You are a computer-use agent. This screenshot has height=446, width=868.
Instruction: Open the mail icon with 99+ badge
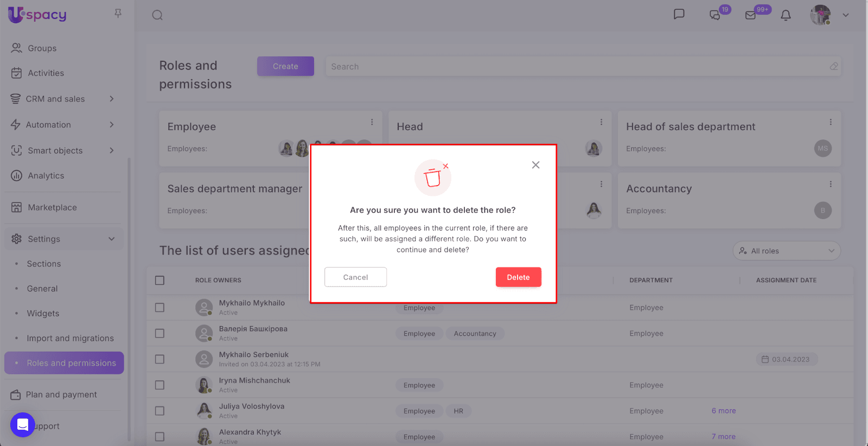tap(751, 15)
